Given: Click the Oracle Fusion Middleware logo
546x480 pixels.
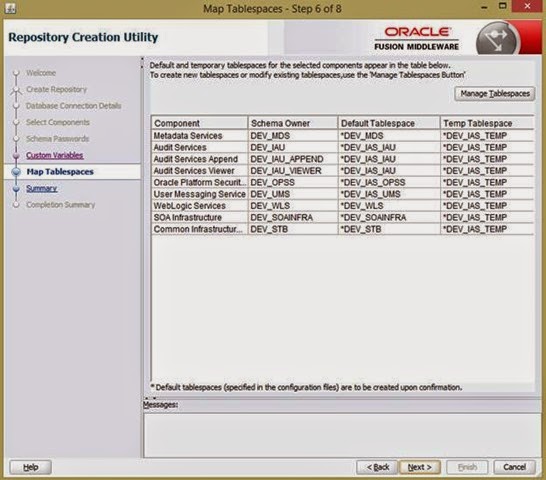Looking at the screenshot, I should [x=416, y=39].
